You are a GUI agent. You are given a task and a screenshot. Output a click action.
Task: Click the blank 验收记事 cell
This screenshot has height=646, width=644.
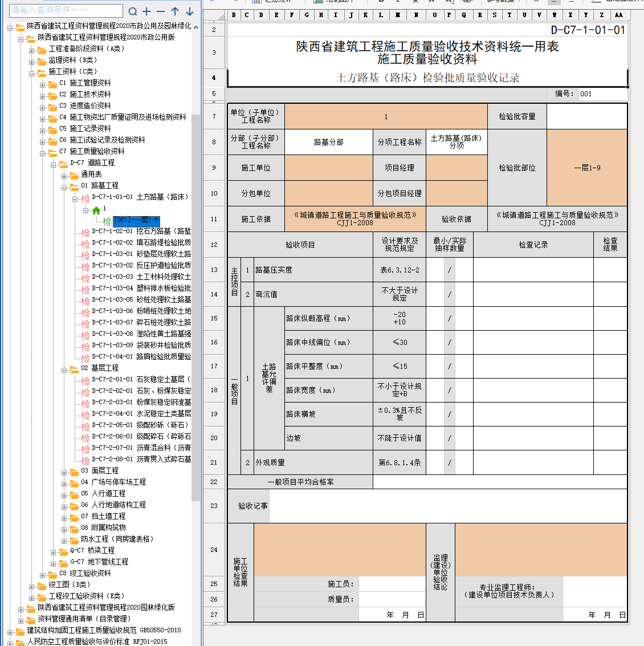pos(448,506)
